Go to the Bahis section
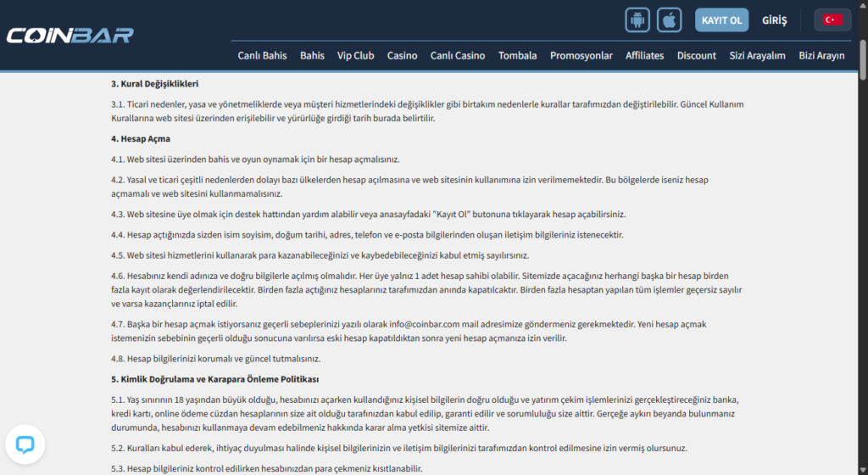 [x=312, y=55]
